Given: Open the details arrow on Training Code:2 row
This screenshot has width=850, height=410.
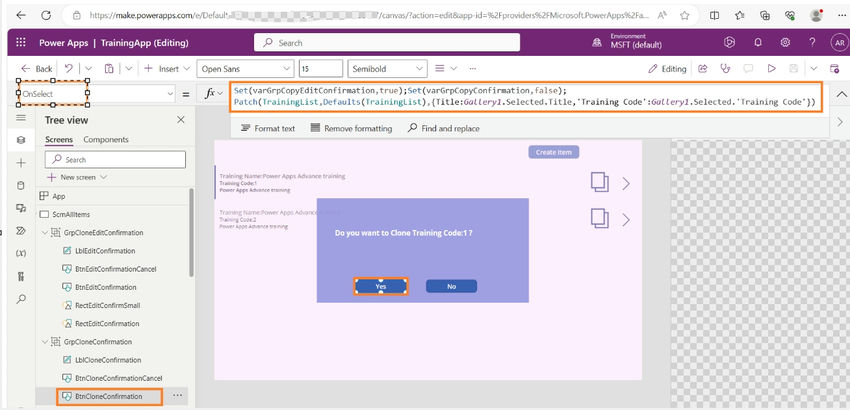Looking at the screenshot, I should 626,220.
